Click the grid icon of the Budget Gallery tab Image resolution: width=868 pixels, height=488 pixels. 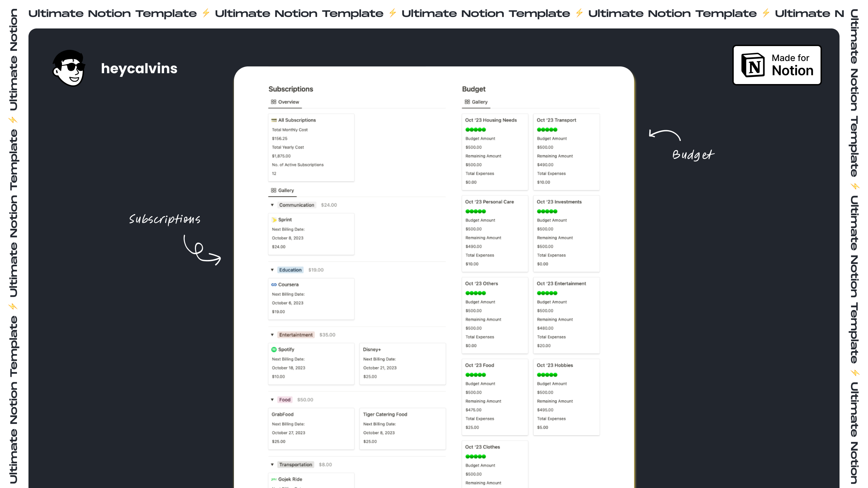[x=467, y=102]
